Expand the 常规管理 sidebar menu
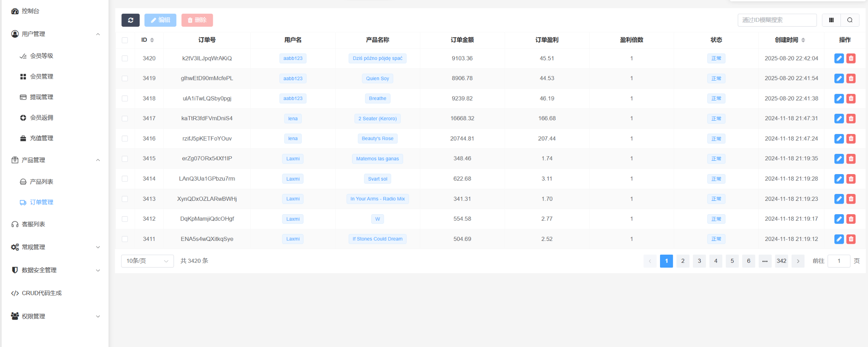Viewport: 868px width, 347px height. [x=55, y=247]
